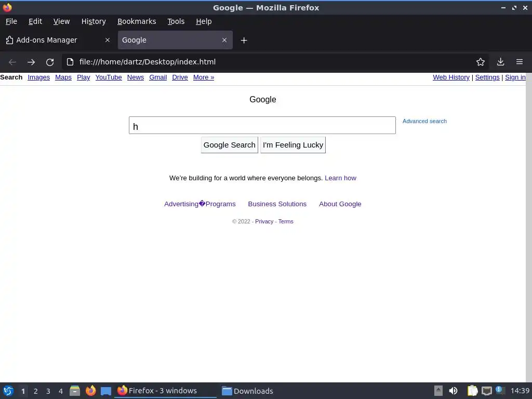Image resolution: width=532 pixels, height=399 pixels.
Task: Select the Google tab
Action: 175,40
